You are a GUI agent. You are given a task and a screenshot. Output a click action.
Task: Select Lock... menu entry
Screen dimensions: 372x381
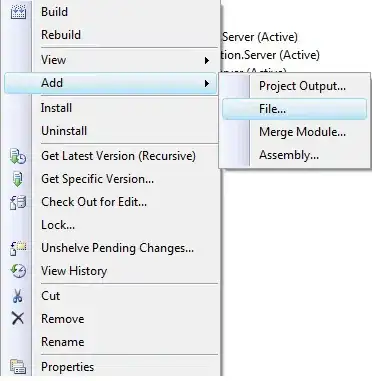[x=58, y=225]
